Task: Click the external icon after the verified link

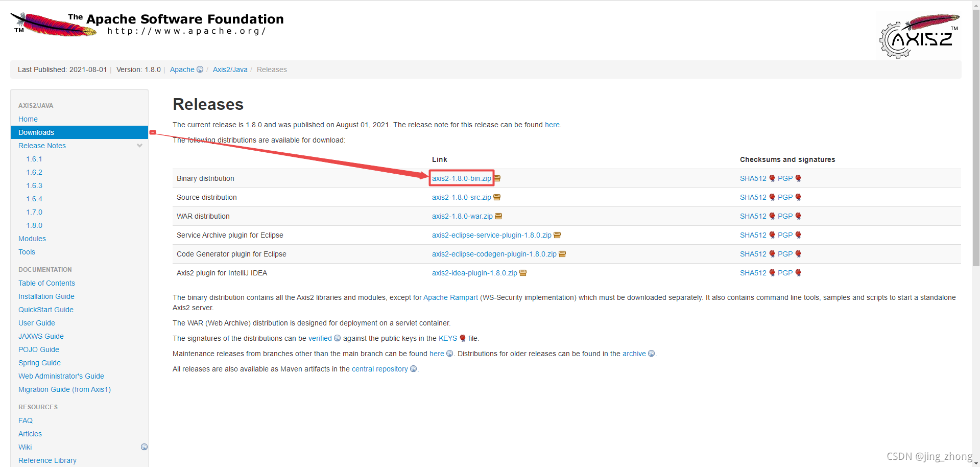Action: (338, 338)
